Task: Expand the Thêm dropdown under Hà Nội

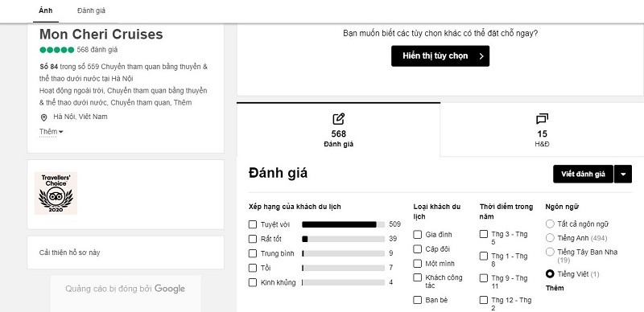Action: coord(51,132)
